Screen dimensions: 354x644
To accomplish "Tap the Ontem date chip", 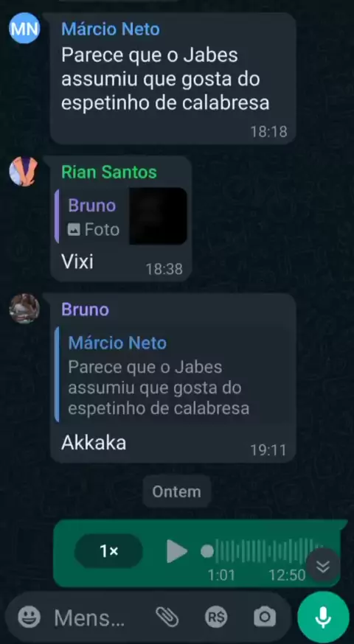I will [177, 491].
